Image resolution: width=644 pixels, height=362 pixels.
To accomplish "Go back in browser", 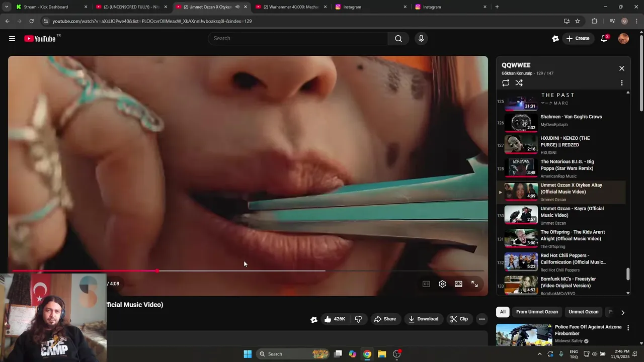I will tap(7, 21).
